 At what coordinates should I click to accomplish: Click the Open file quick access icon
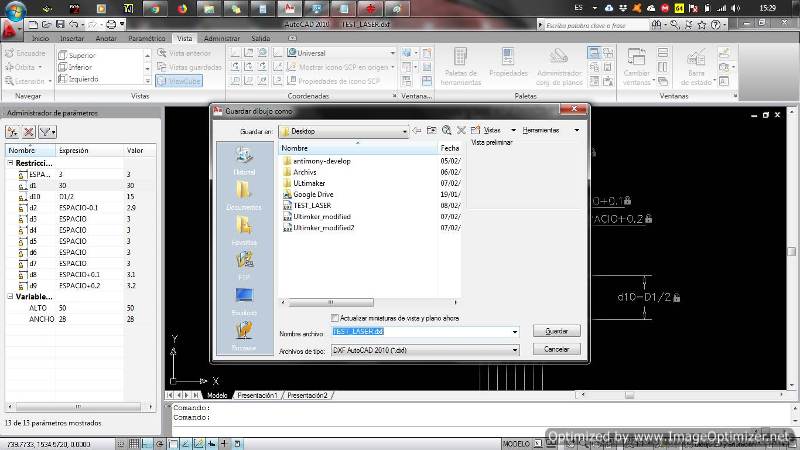[x=46, y=24]
